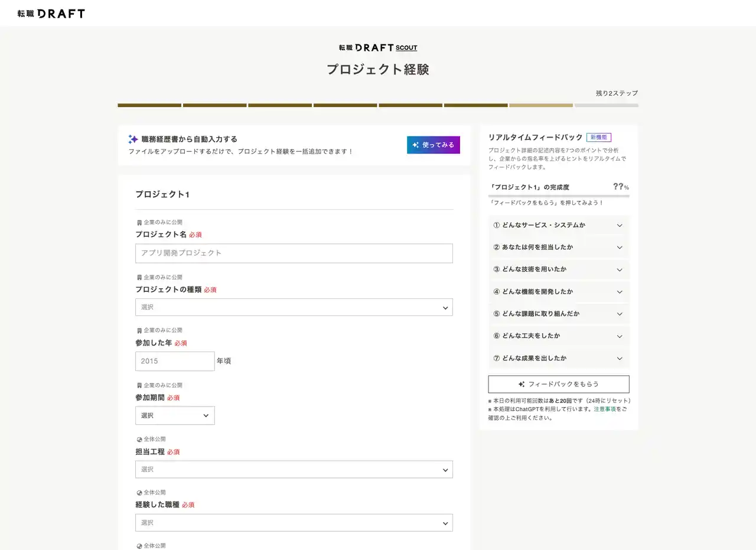Open the 経験した職種 dropdown
This screenshot has width=756, height=550.
(x=294, y=523)
